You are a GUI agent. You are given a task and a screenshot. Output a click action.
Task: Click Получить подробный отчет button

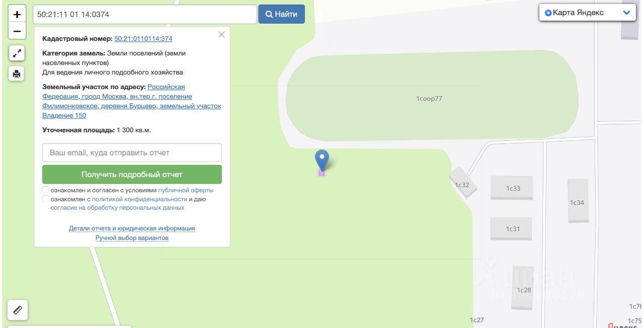(x=132, y=175)
